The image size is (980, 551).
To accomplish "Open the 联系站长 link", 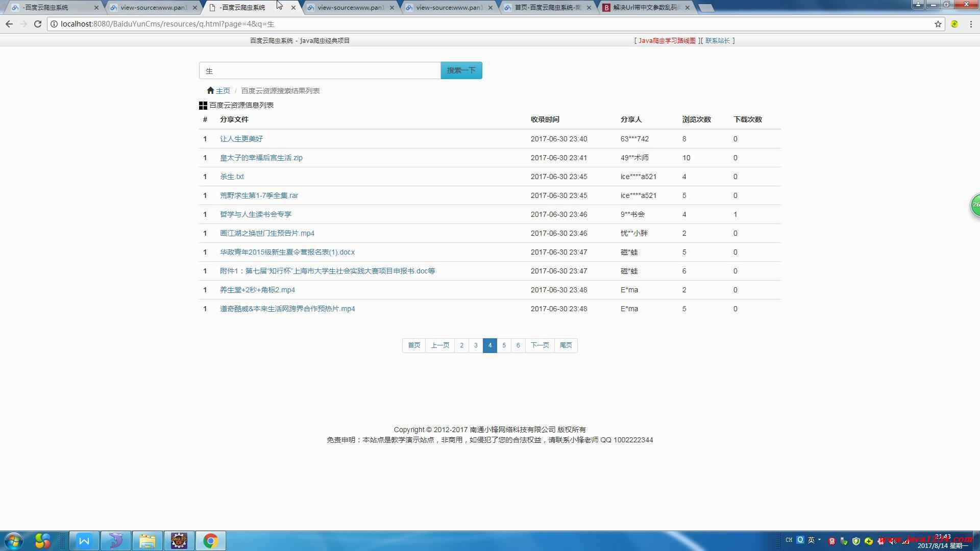I will (718, 40).
